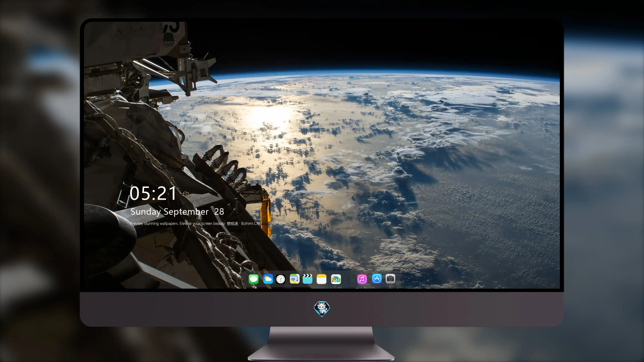
Task: Open the analog Clock app icon
Action: click(281, 279)
